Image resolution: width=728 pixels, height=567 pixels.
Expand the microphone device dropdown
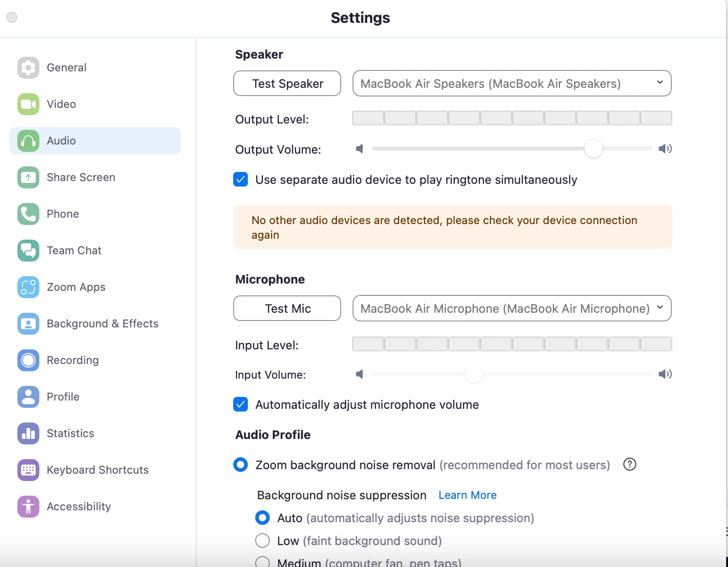point(512,309)
